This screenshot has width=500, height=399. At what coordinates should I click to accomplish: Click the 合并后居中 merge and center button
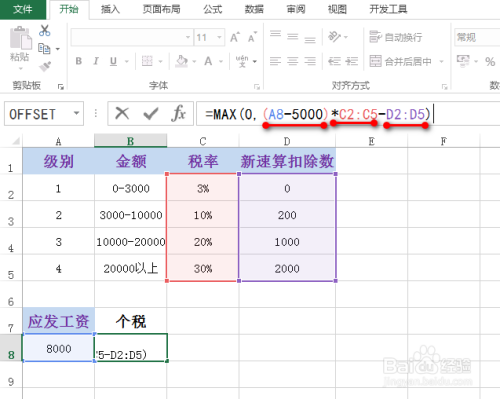[400, 61]
